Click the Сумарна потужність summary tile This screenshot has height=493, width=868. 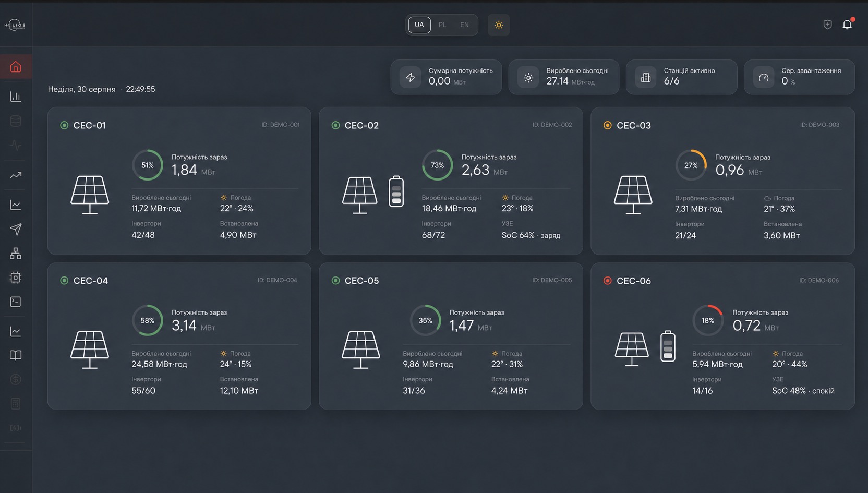coord(446,77)
